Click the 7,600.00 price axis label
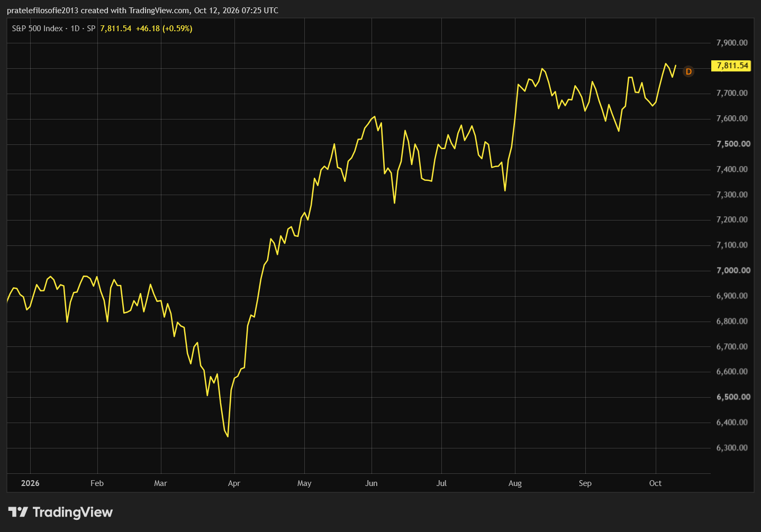Image resolution: width=761 pixels, height=532 pixels. [x=732, y=118]
